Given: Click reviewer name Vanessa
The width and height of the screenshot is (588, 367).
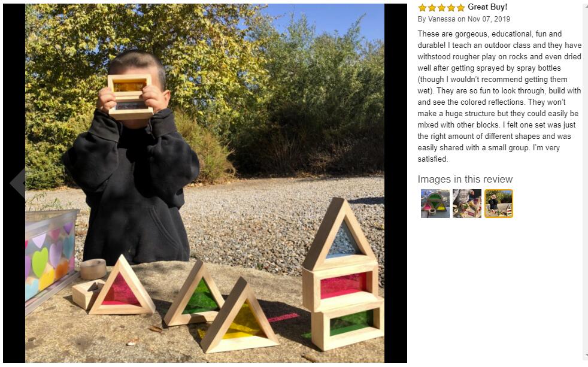Looking at the screenshot, I should 441,19.
